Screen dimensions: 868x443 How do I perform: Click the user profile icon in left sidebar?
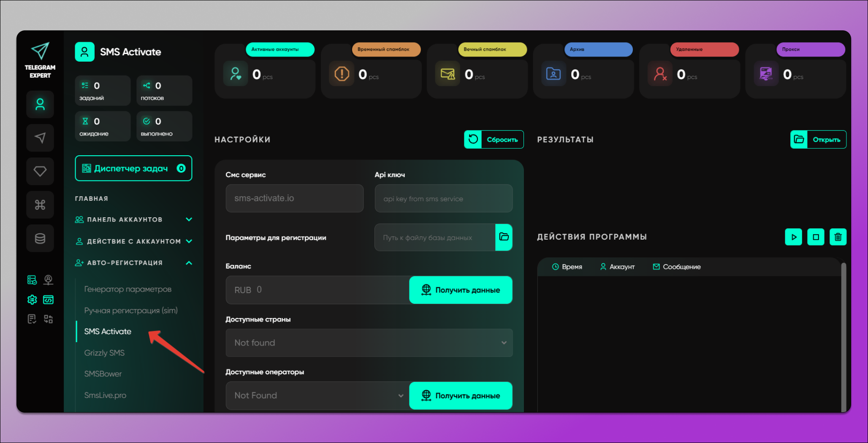40,104
